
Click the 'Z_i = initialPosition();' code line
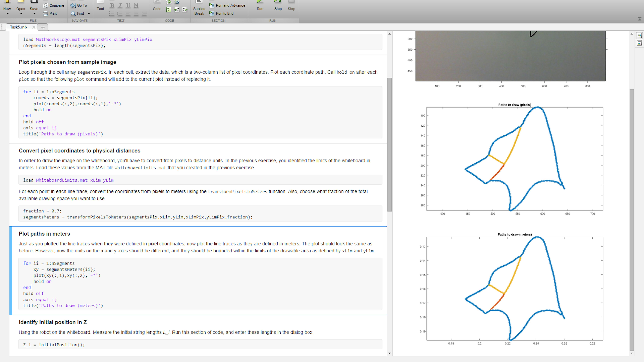54,345
